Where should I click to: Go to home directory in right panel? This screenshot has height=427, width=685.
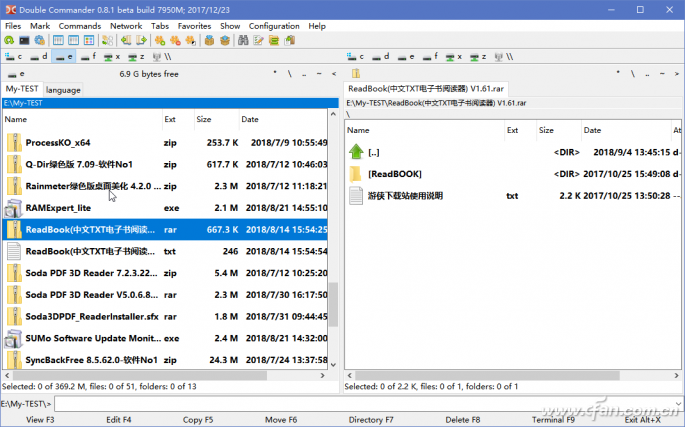[x=662, y=74]
